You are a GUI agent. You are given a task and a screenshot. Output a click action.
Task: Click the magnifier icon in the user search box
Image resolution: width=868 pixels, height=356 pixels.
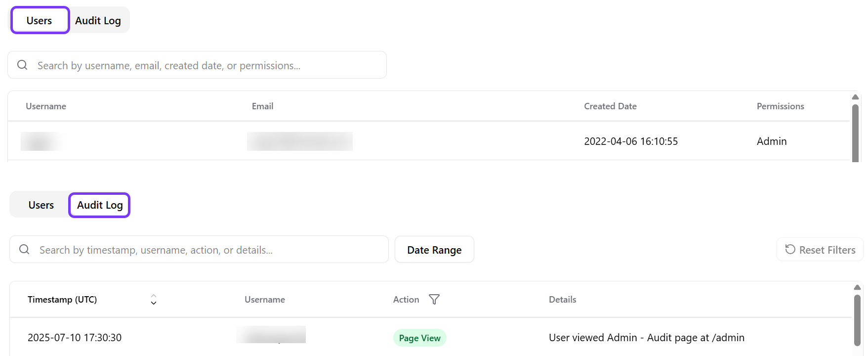pos(22,65)
